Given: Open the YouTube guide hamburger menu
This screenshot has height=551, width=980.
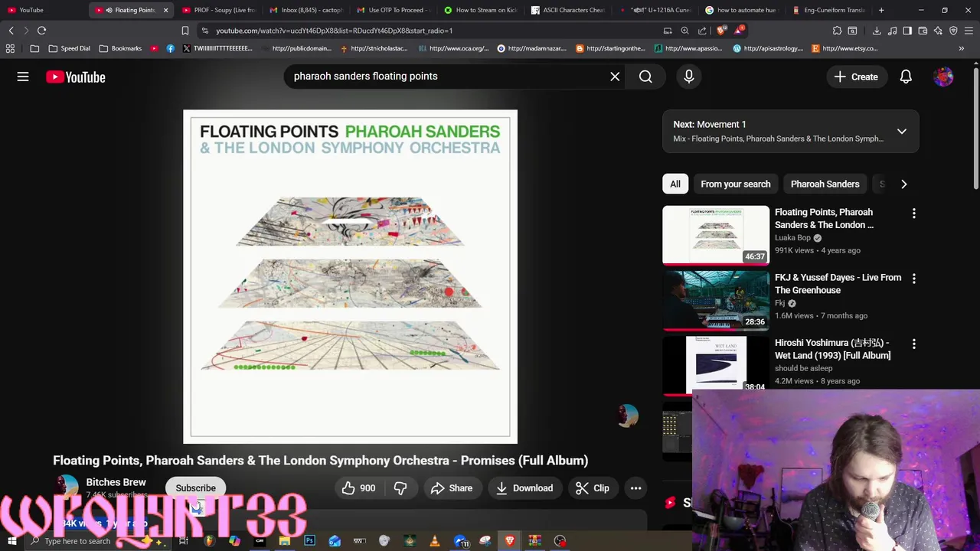Looking at the screenshot, I should coord(23,77).
